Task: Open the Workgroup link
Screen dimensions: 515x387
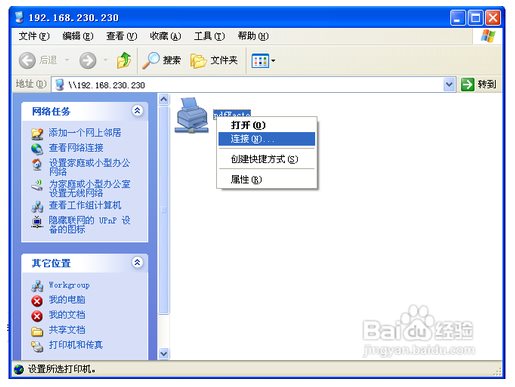Action: (69, 285)
